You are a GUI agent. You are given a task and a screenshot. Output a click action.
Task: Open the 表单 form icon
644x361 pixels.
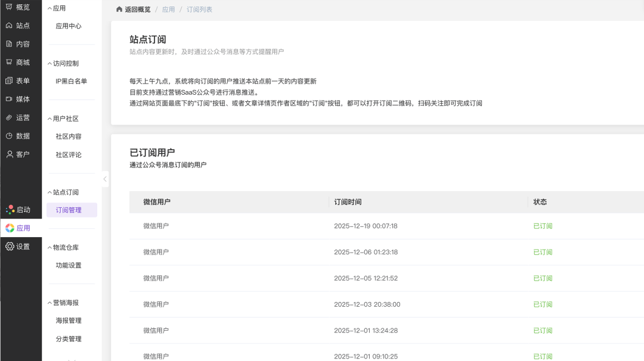click(9, 80)
